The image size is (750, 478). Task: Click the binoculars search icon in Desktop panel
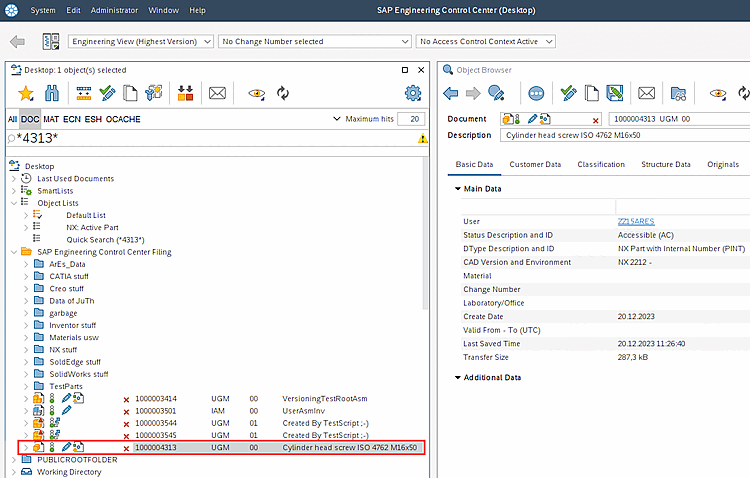[x=52, y=93]
